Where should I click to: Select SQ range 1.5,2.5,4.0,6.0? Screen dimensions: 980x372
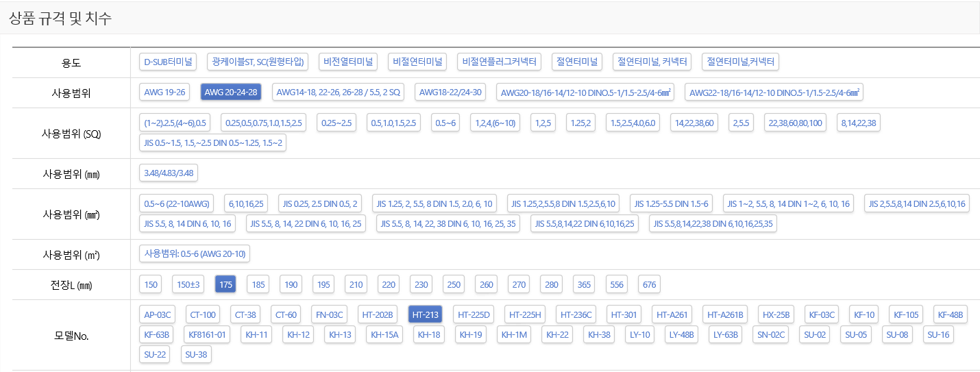point(633,123)
